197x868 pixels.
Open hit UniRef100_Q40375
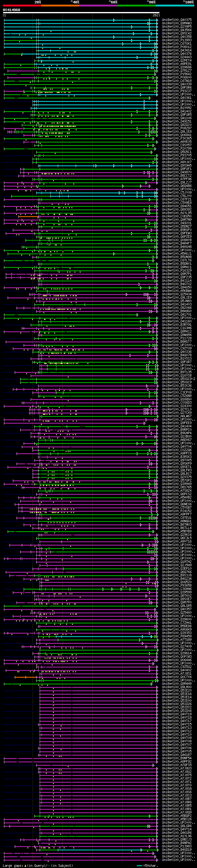177,20
